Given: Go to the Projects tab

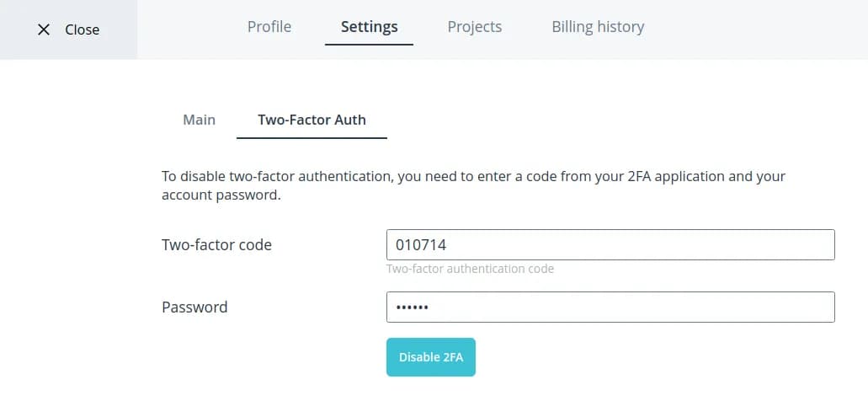Looking at the screenshot, I should tap(474, 27).
